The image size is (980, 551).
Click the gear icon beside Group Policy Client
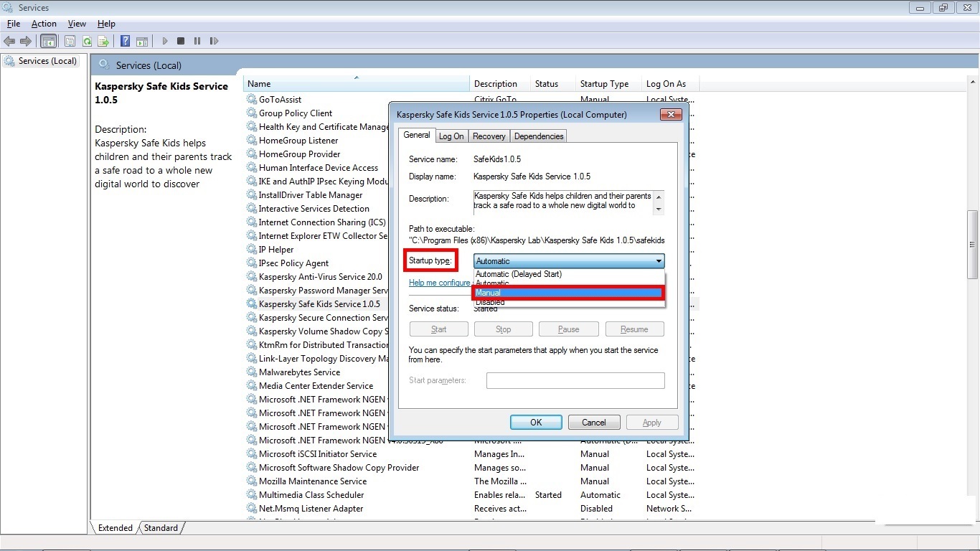coord(252,113)
